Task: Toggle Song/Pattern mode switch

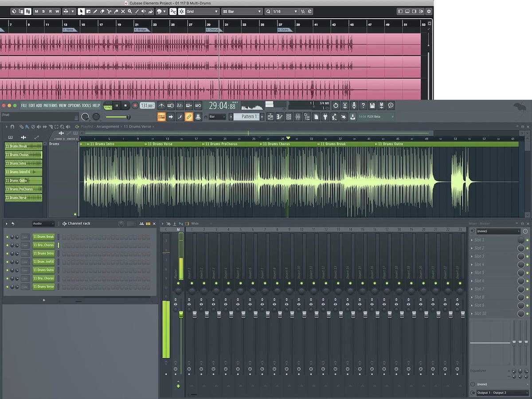Action: pos(108,106)
